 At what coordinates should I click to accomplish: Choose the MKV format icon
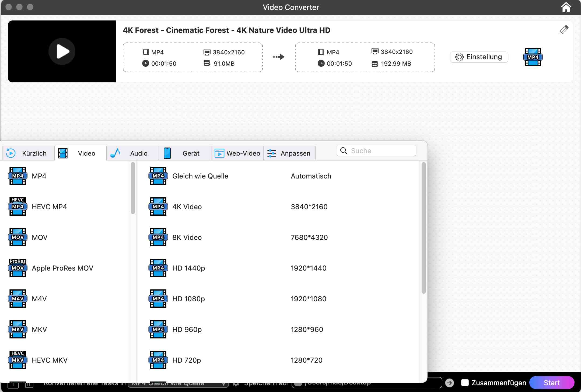[18, 329]
